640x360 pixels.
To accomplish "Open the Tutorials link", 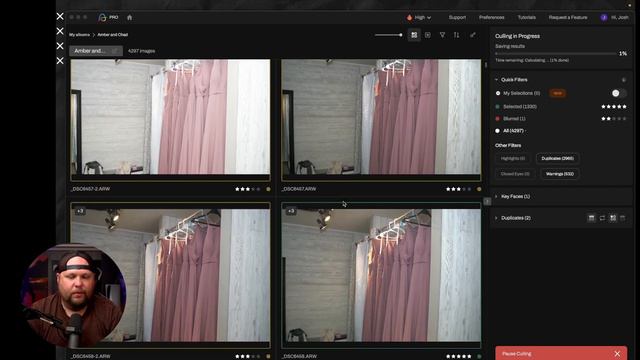I will (527, 18).
